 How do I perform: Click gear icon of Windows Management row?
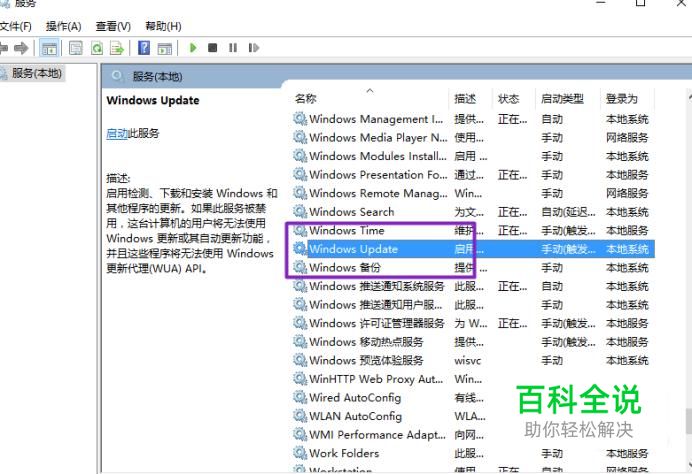[x=300, y=119]
